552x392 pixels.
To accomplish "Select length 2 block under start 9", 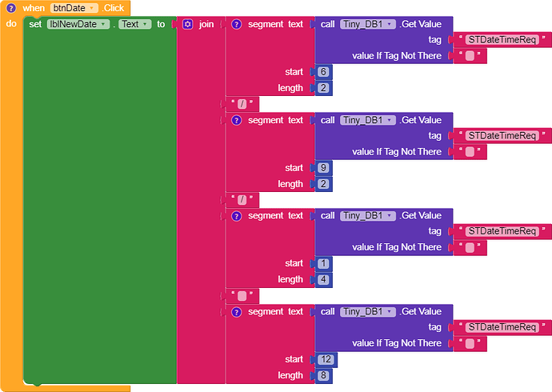I will [323, 184].
